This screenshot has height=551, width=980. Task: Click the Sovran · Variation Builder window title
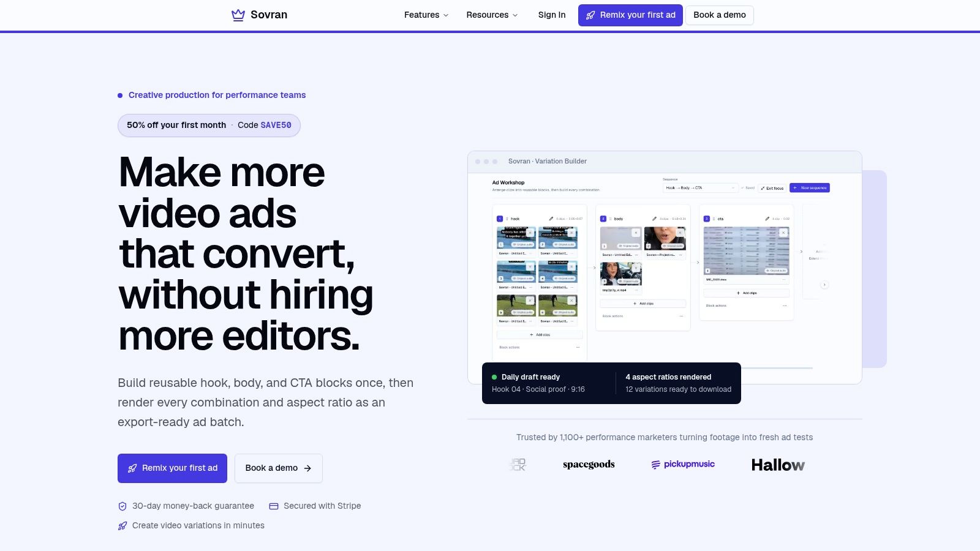coord(548,162)
